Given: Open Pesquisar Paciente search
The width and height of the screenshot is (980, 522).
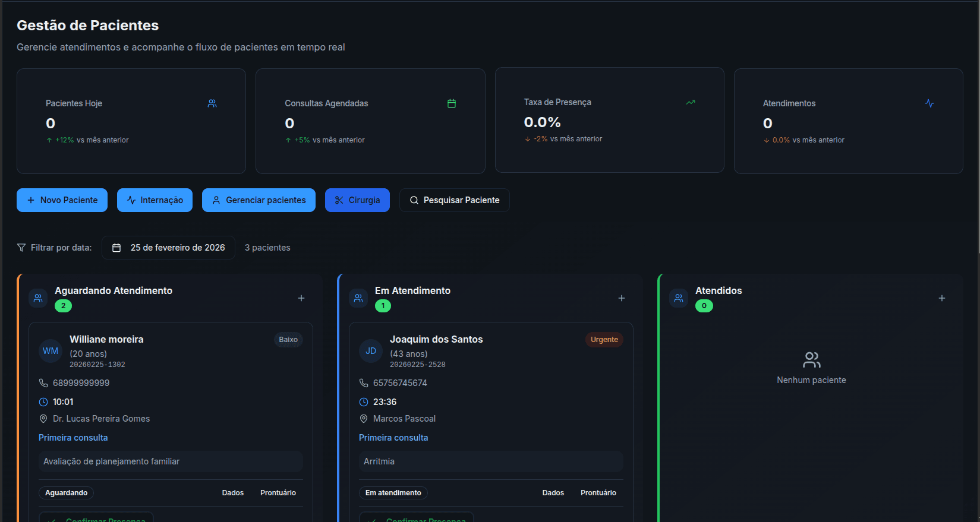Looking at the screenshot, I should point(455,200).
